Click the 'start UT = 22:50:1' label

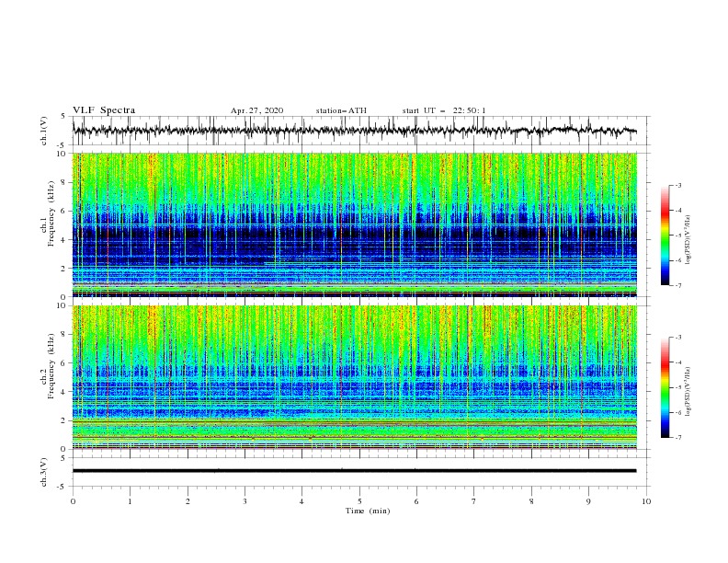coord(444,110)
